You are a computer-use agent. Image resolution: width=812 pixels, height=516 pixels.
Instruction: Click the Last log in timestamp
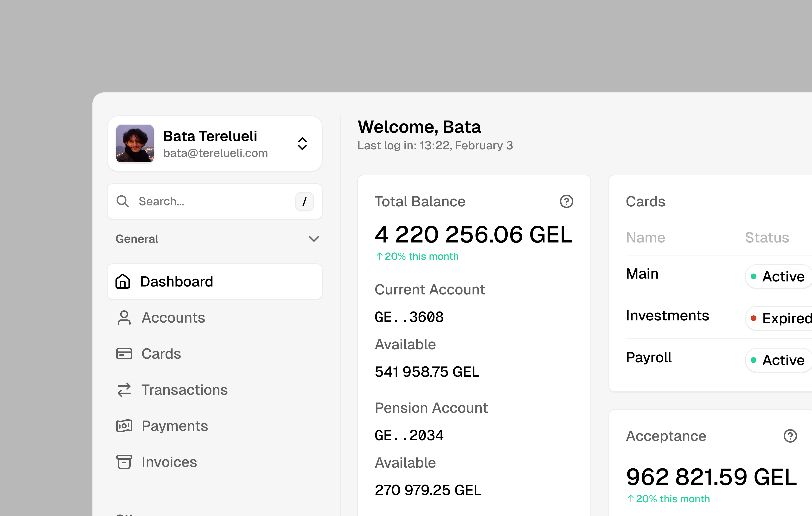pos(435,145)
